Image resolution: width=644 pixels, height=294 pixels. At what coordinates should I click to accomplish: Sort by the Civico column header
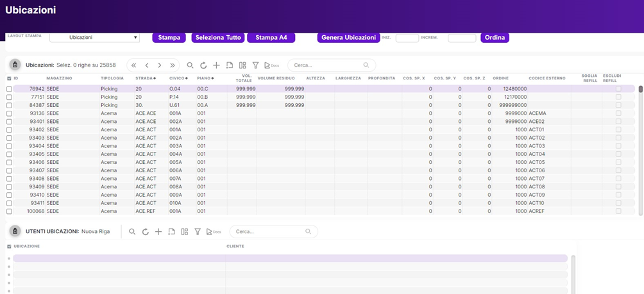click(178, 78)
